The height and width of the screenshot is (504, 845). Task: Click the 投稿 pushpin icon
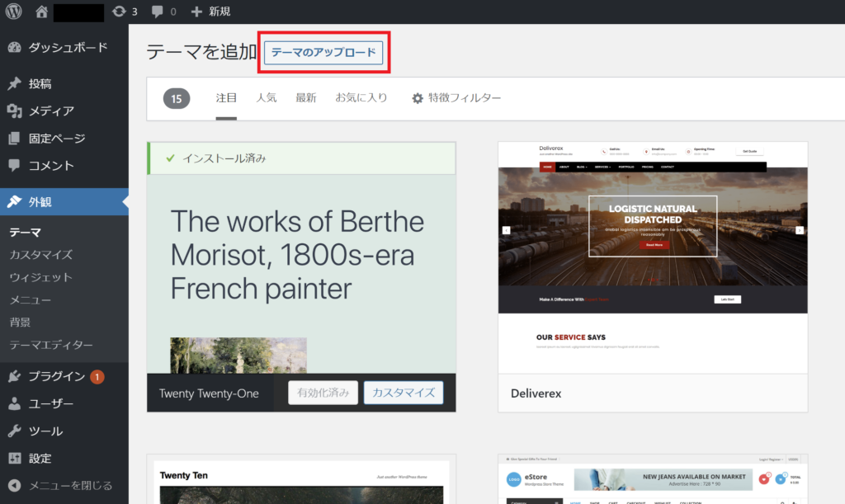(x=15, y=83)
